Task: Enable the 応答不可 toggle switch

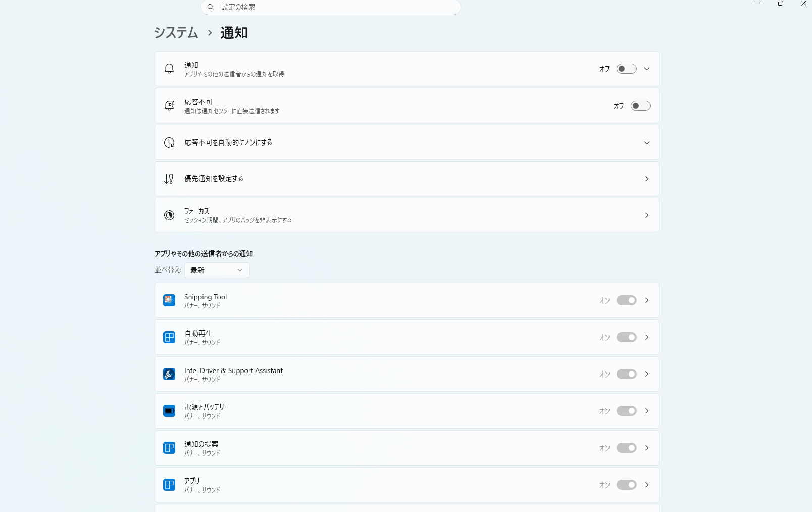Action: [641, 106]
